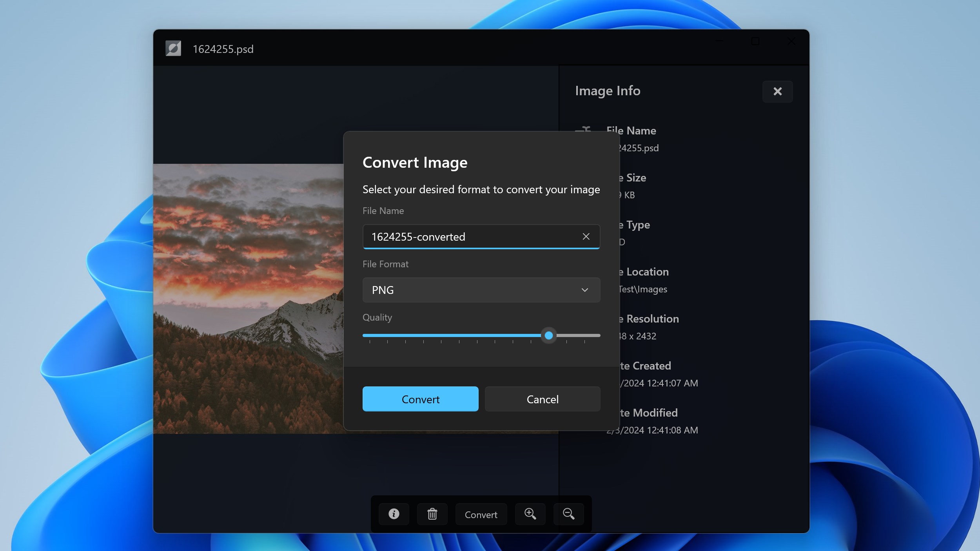This screenshot has height=551, width=980.
Task: Expand format list via chevron arrow
Action: click(584, 290)
